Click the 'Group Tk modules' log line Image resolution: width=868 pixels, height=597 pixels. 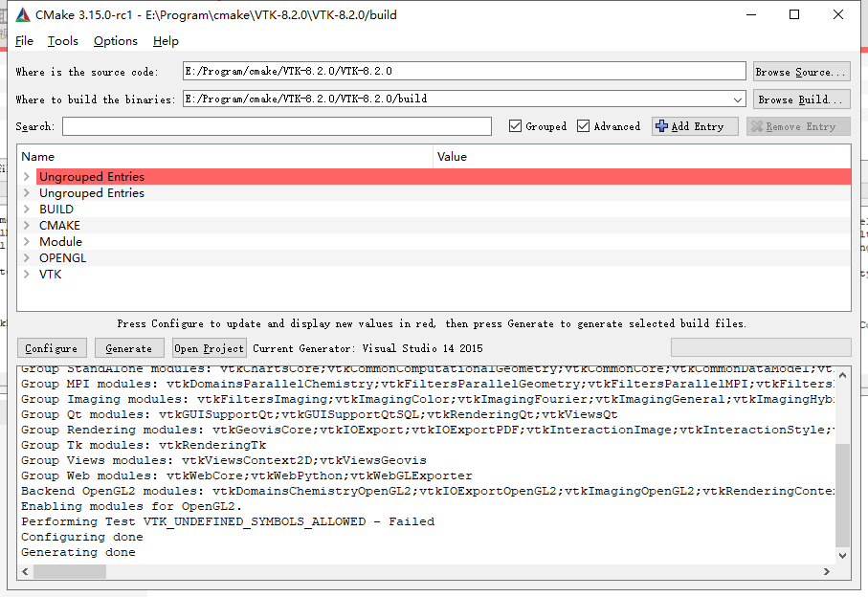(x=144, y=445)
